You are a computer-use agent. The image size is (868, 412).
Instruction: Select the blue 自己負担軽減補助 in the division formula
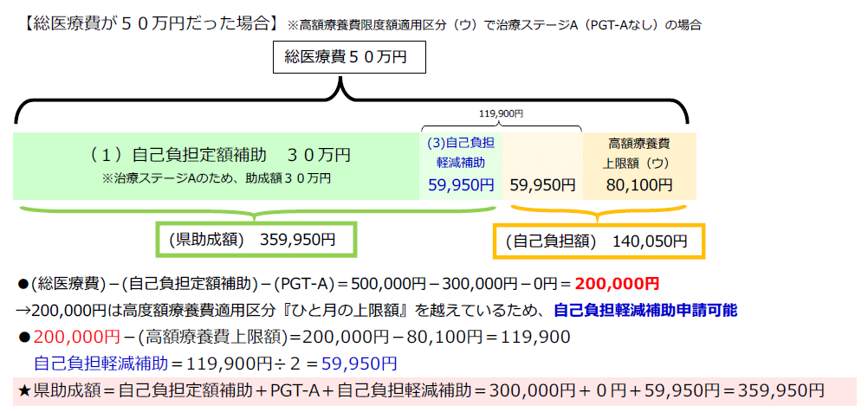coord(100,364)
